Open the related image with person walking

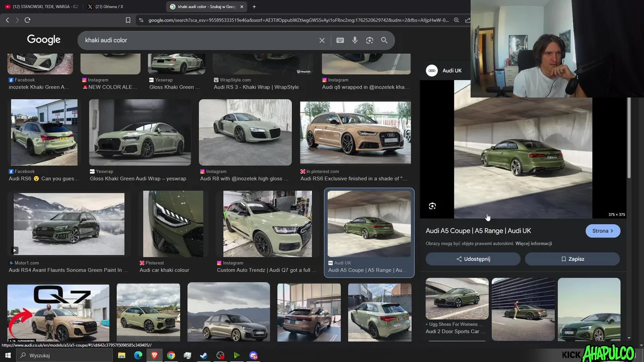pyautogui.click(x=523, y=309)
